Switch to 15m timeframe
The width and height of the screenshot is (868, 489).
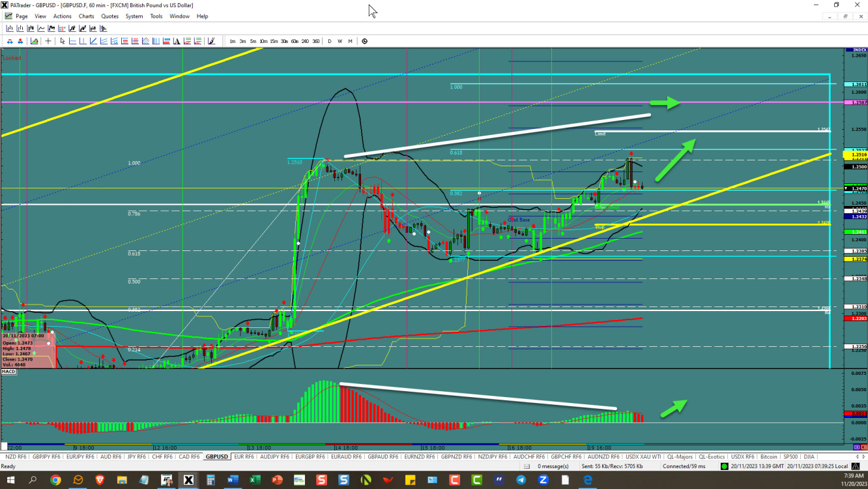[274, 41]
